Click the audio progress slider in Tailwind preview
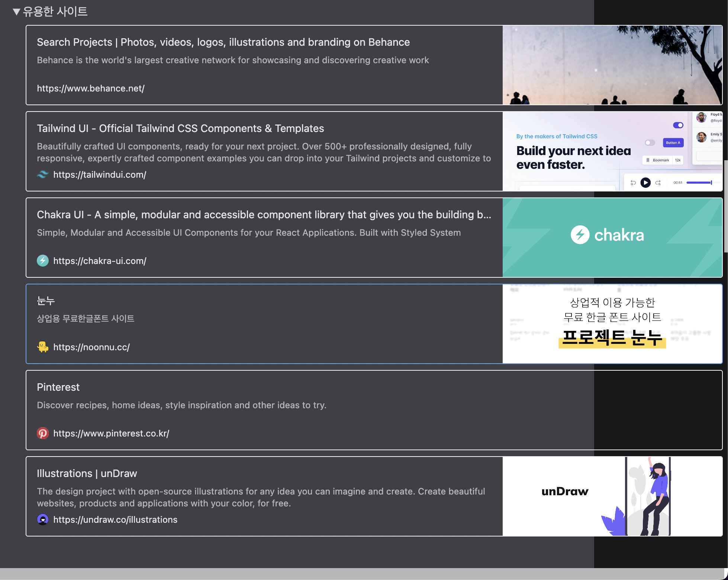 coord(699,183)
